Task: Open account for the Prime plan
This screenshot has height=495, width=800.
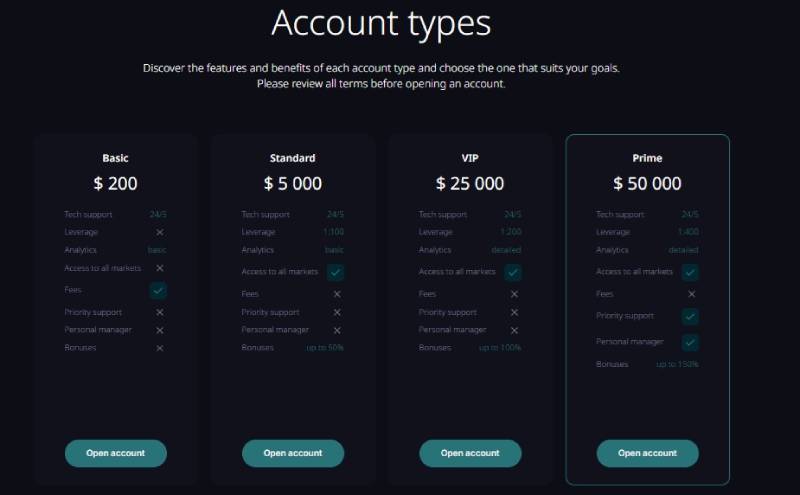Action: click(647, 453)
